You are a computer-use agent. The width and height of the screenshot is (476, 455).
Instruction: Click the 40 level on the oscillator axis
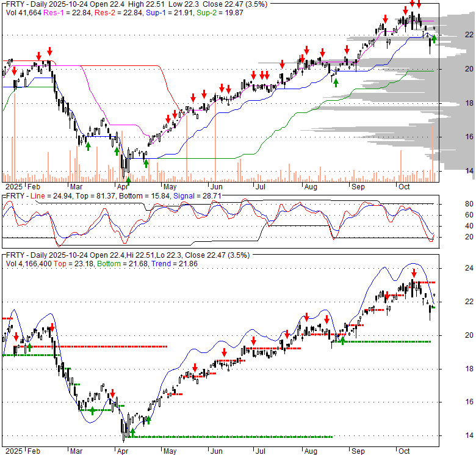(x=469, y=226)
